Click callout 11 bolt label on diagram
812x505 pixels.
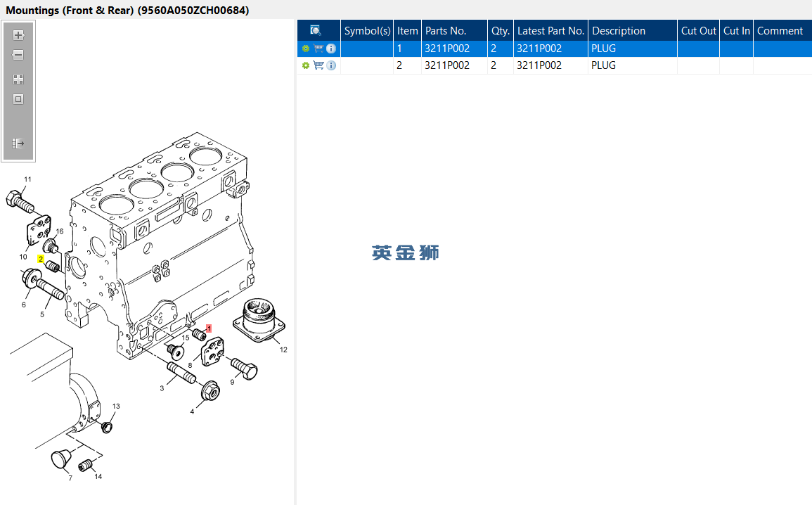[27, 179]
